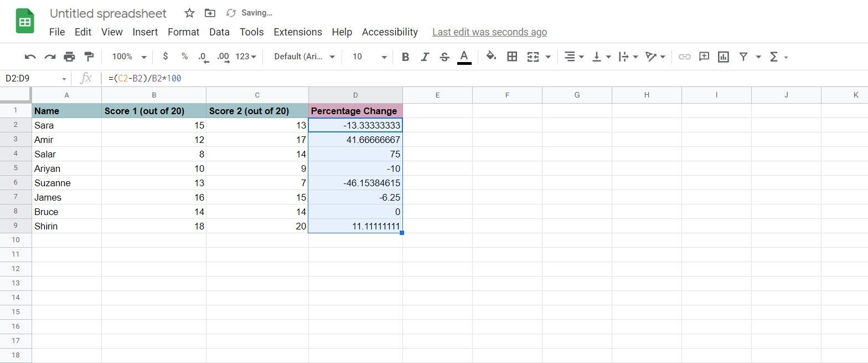The width and height of the screenshot is (868, 363).
Task: Open the Edit menu
Action: pyautogui.click(x=83, y=32)
